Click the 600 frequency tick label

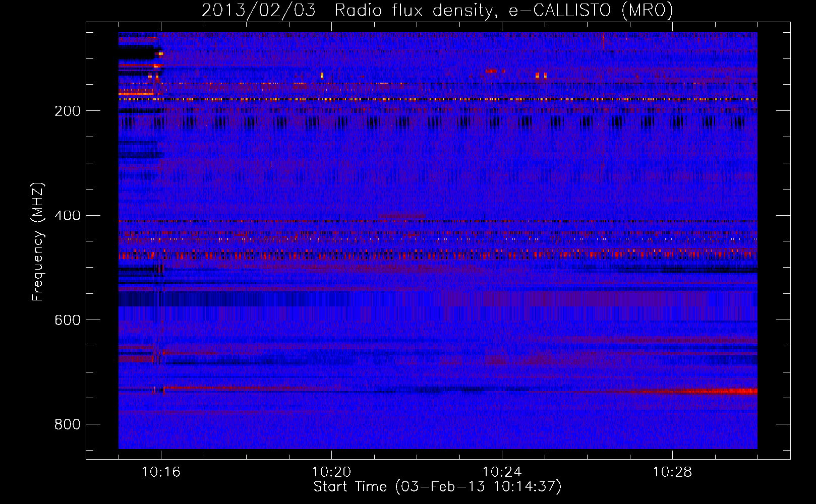68,321
